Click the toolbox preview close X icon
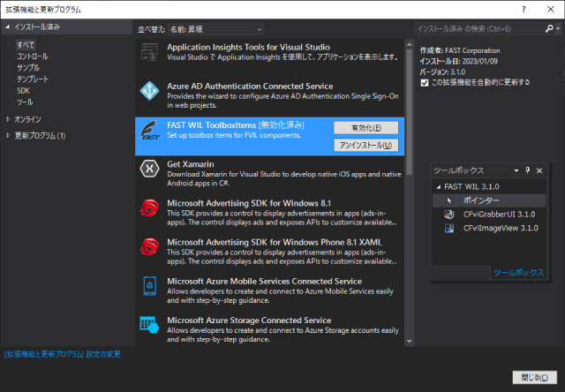Screen dimensions: 565x392 click(x=539, y=170)
